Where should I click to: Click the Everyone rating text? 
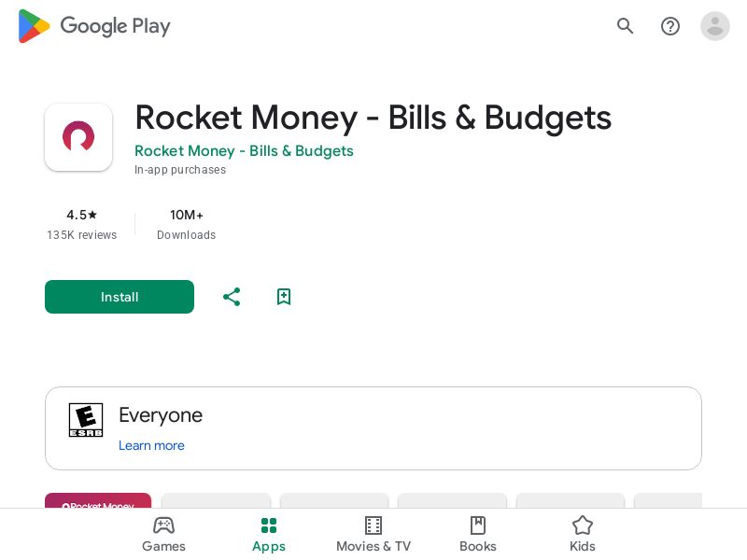pyautogui.click(x=161, y=415)
